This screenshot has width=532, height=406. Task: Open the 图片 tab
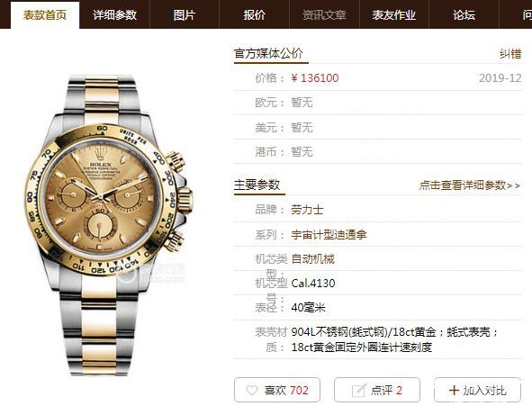[185, 15]
